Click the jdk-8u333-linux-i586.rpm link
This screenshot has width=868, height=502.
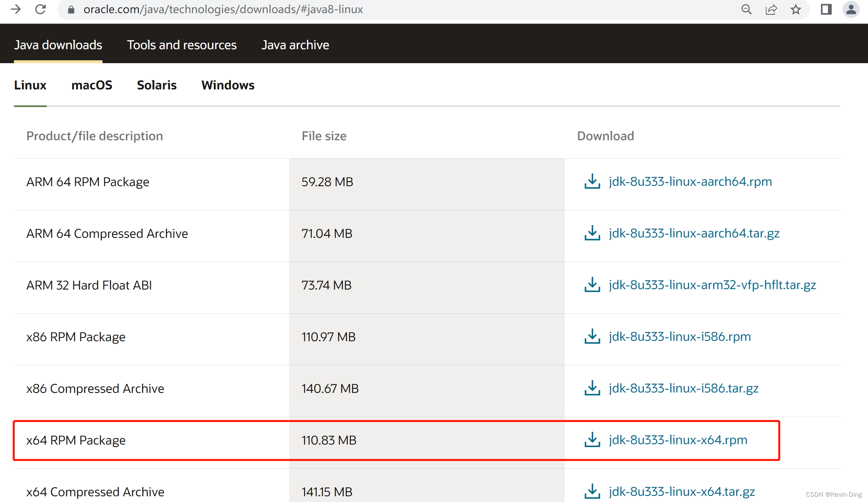pos(679,336)
